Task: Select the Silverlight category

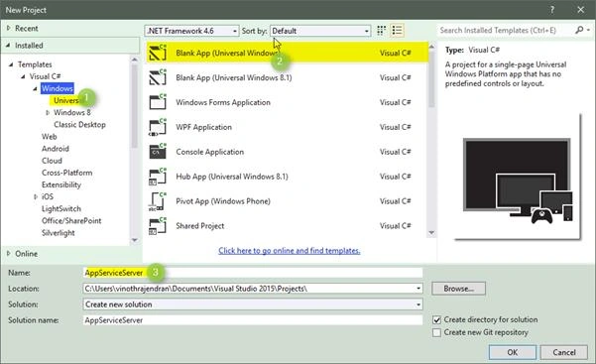Action: [x=59, y=233]
